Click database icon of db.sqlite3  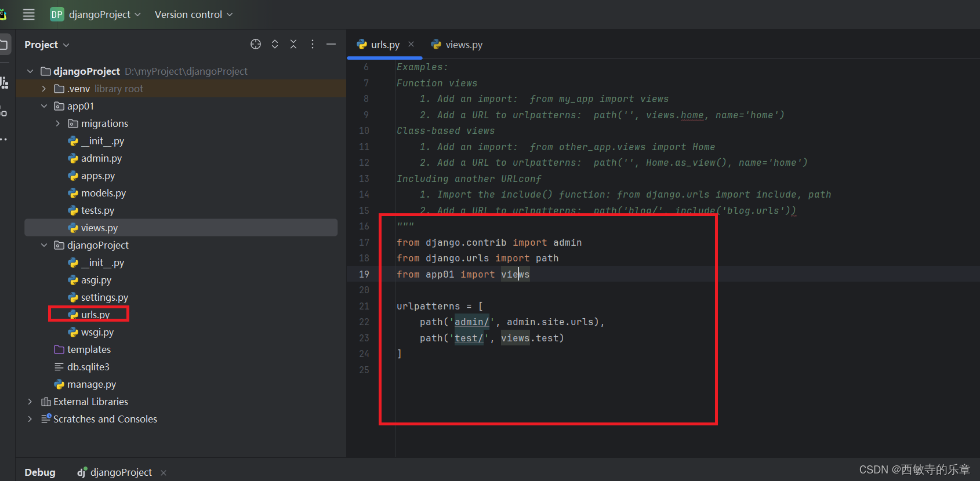[x=59, y=367]
